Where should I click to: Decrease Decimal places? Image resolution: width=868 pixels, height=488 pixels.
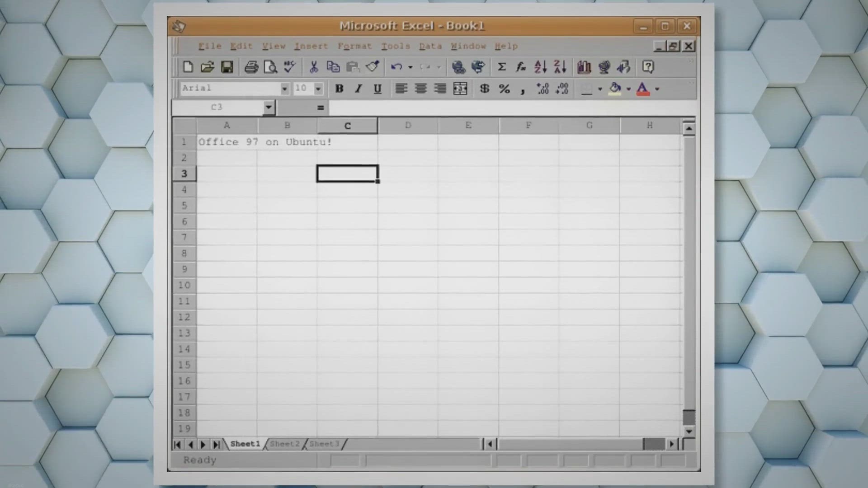tap(562, 89)
